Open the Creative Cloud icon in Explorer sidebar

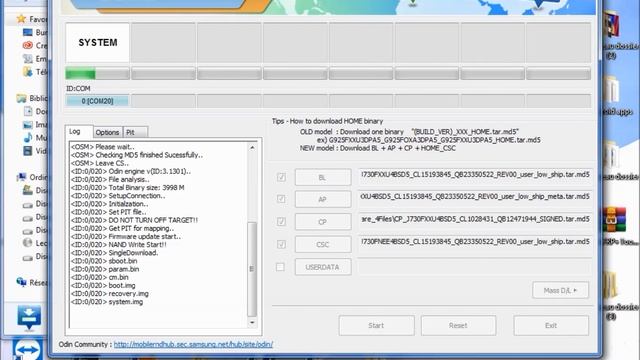click(28, 45)
